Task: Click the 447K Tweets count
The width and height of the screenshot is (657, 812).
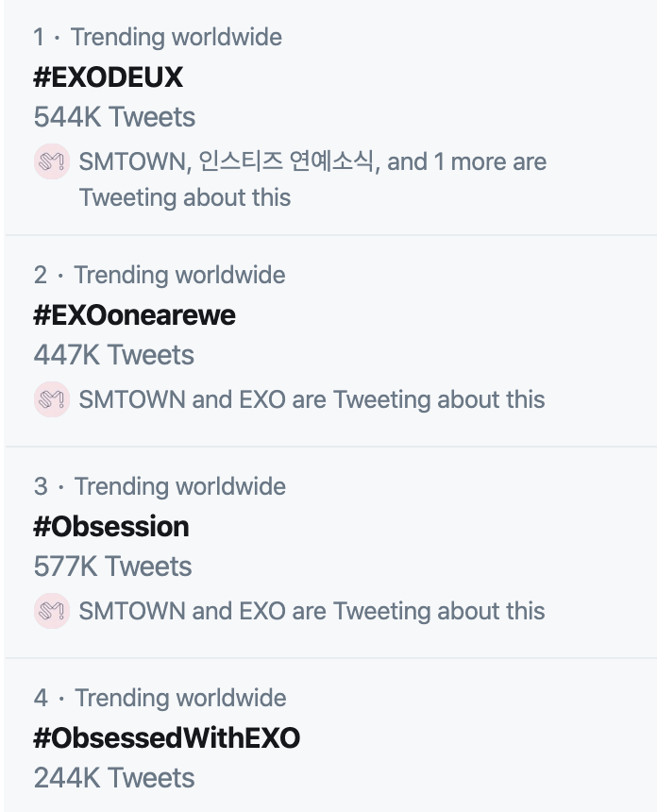Action: pos(114,355)
